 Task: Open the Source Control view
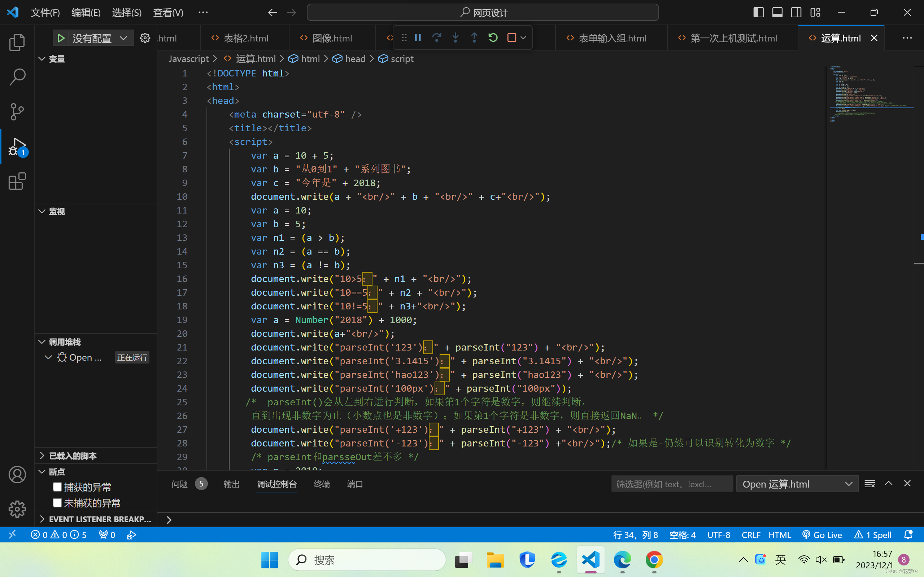[17, 112]
